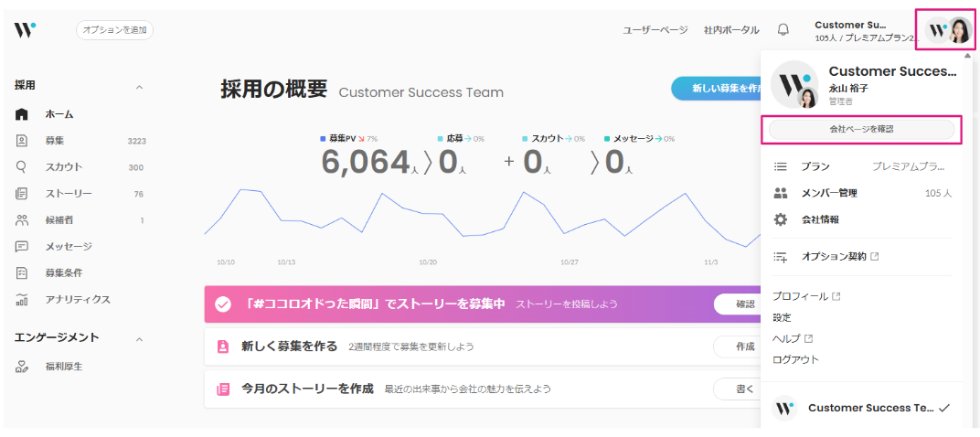Click the 会社ページを確認 button

click(862, 130)
